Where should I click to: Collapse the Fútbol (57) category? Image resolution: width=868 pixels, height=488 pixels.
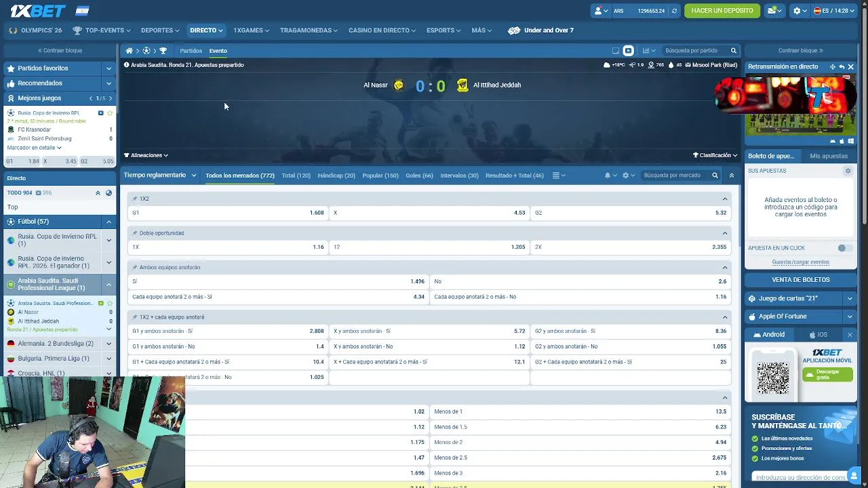tap(108, 222)
